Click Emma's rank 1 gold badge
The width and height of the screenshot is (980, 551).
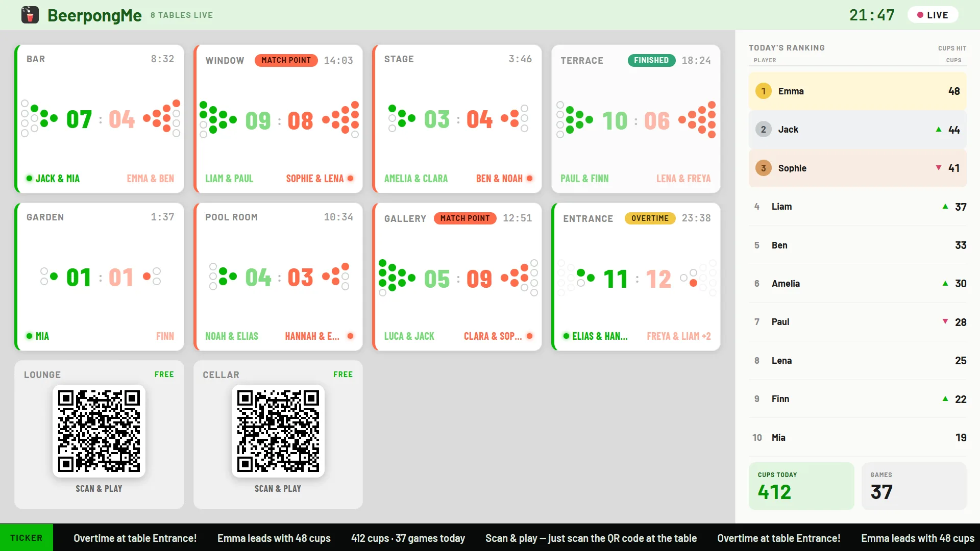(764, 91)
